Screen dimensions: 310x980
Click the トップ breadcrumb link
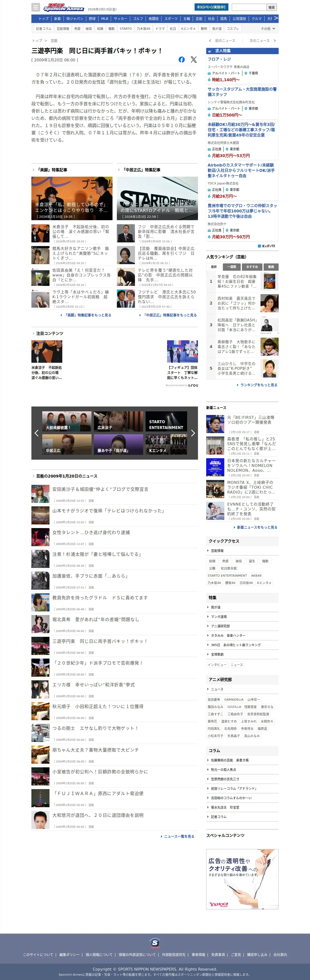(37, 41)
